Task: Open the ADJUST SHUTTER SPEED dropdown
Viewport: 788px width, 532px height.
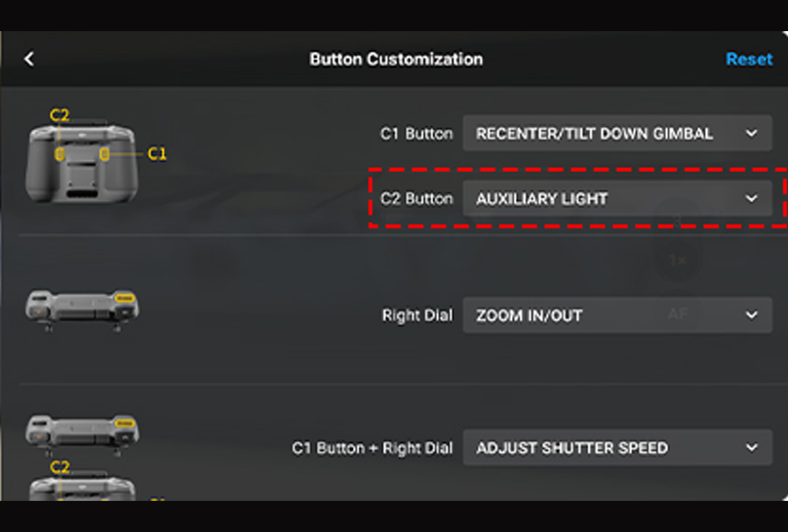Action: click(x=617, y=448)
